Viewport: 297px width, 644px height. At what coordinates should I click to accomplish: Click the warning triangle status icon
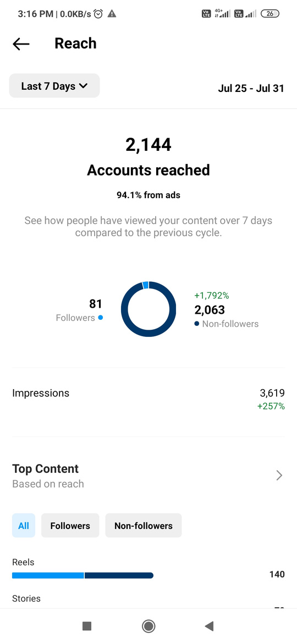[112, 14]
